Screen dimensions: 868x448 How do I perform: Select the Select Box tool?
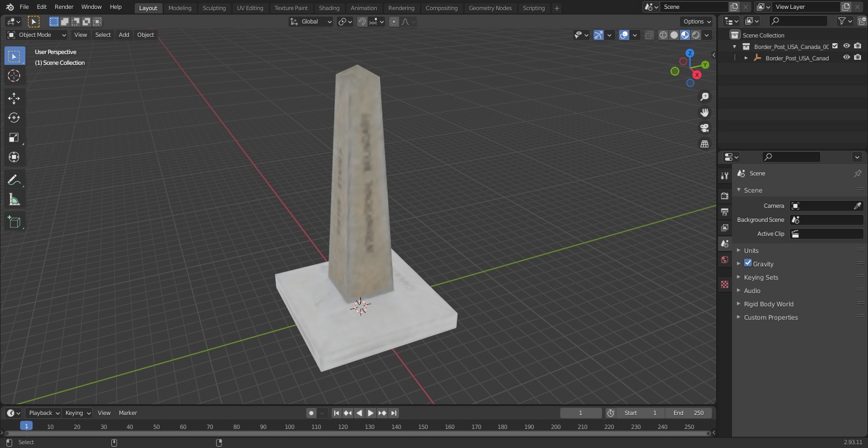pyautogui.click(x=14, y=56)
